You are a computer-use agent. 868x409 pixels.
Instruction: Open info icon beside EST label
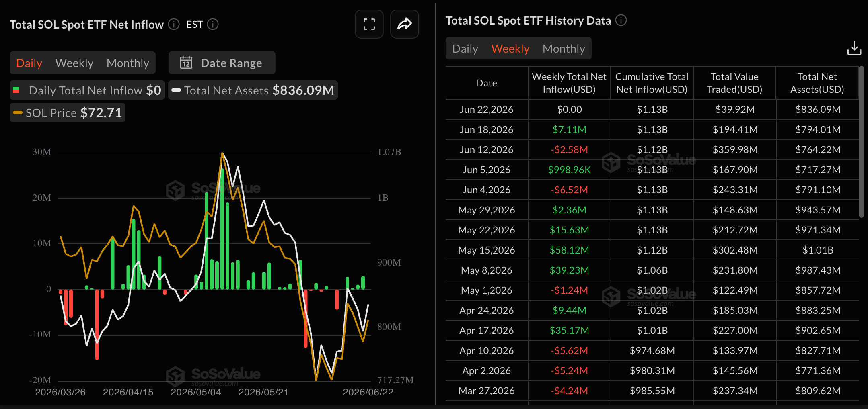click(213, 25)
